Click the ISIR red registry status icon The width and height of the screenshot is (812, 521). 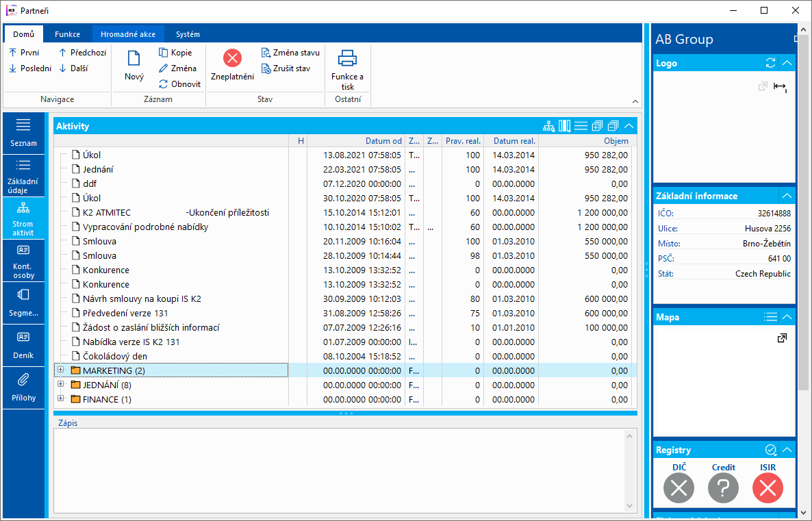767,488
